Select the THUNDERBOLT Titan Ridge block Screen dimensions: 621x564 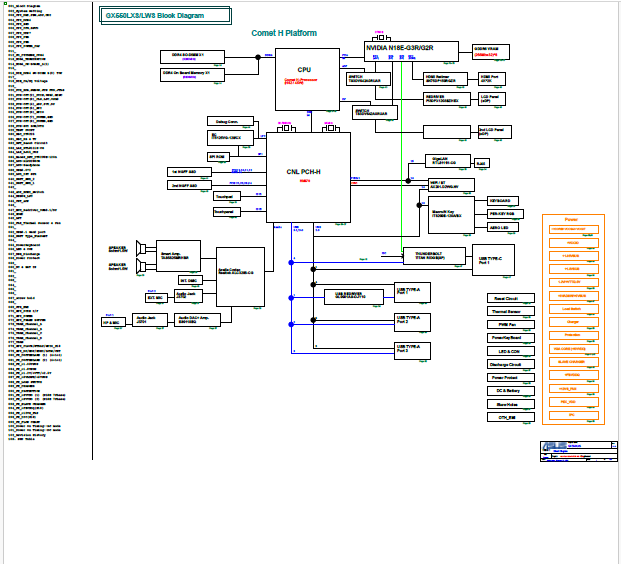(434, 256)
